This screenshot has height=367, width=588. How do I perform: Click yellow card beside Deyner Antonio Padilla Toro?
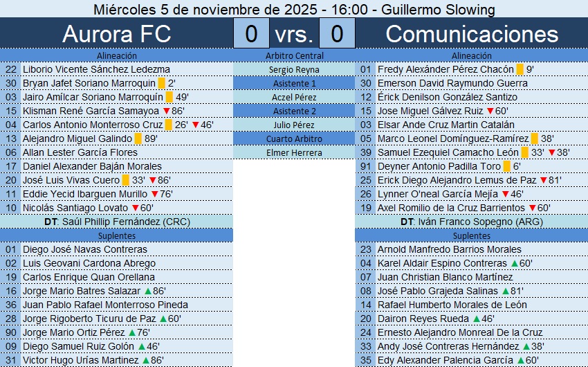[x=507, y=166]
